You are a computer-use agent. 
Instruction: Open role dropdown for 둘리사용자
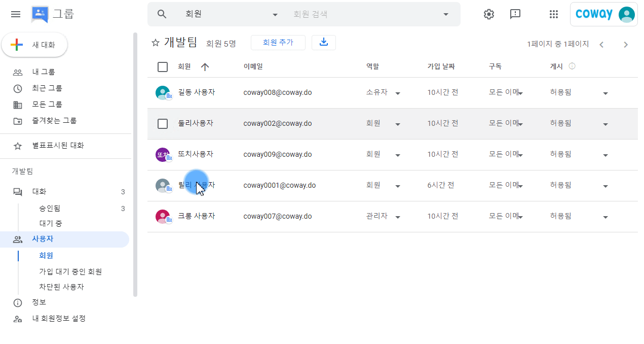tap(398, 124)
